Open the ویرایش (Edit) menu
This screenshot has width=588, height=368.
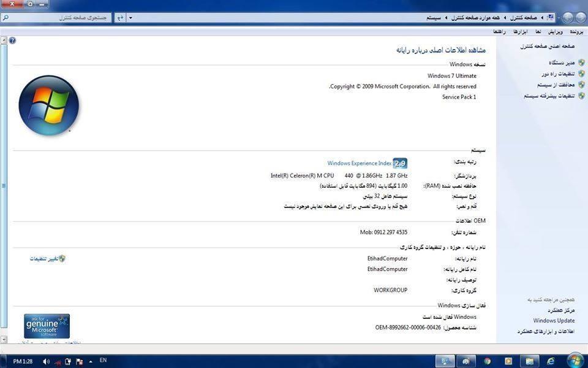556,31
